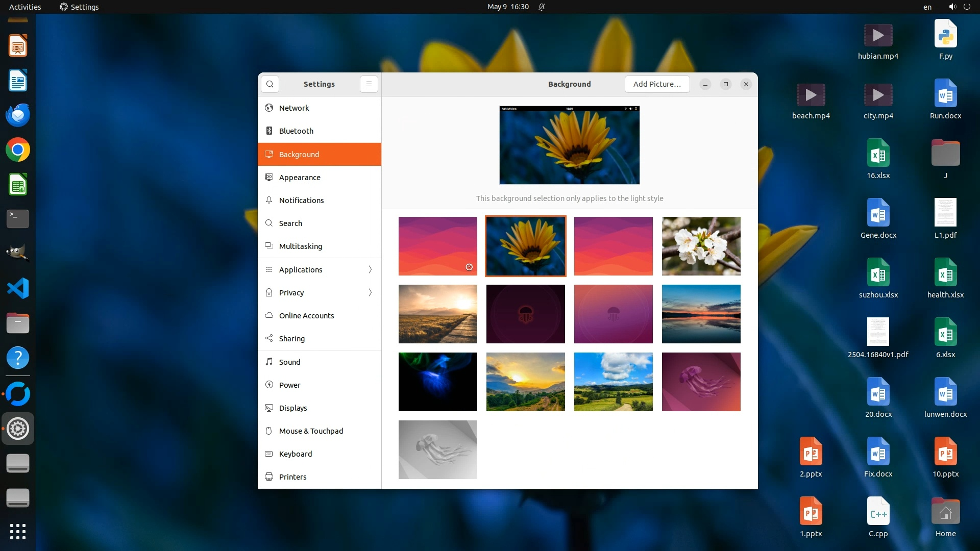Open Network settings panel
The height and width of the screenshot is (551, 980).
(x=294, y=108)
